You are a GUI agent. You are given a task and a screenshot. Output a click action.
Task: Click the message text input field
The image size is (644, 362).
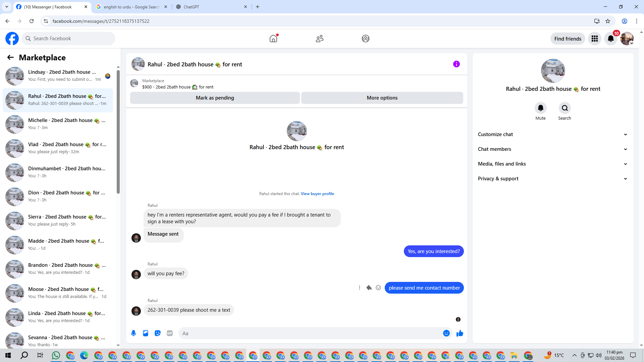[x=309, y=333]
